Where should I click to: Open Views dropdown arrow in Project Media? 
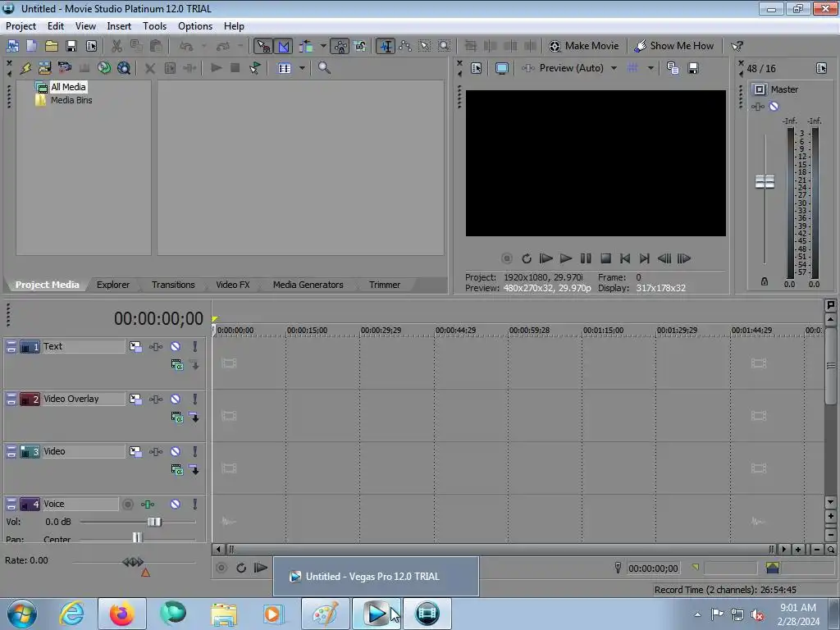(x=302, y=68)
